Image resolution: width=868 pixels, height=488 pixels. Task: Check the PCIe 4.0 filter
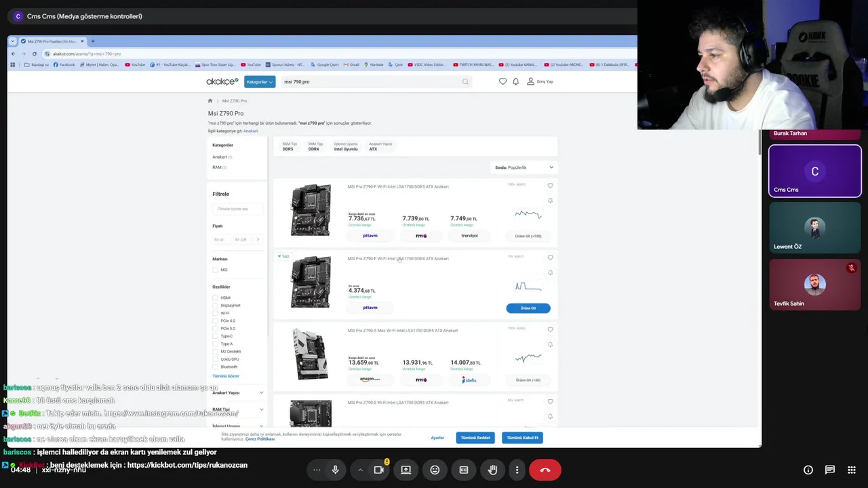point(216,321)
